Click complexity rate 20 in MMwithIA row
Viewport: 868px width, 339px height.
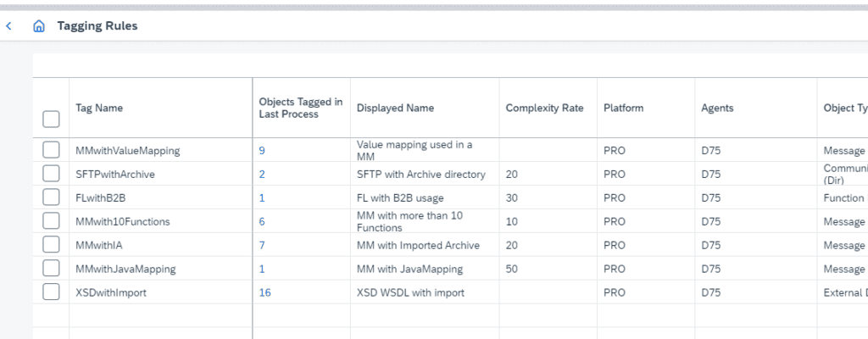click(512, 245)
